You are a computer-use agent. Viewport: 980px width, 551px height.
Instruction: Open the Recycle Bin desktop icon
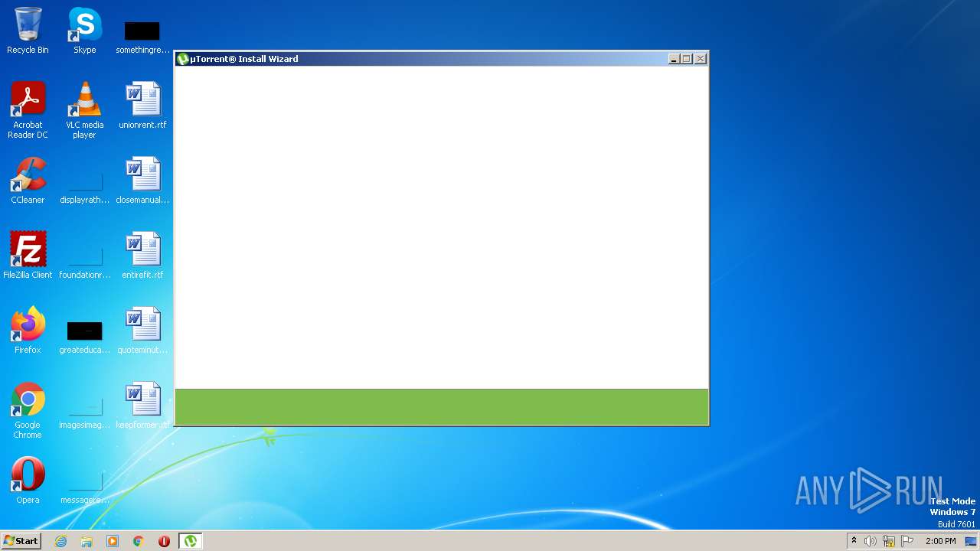(28, 31)
